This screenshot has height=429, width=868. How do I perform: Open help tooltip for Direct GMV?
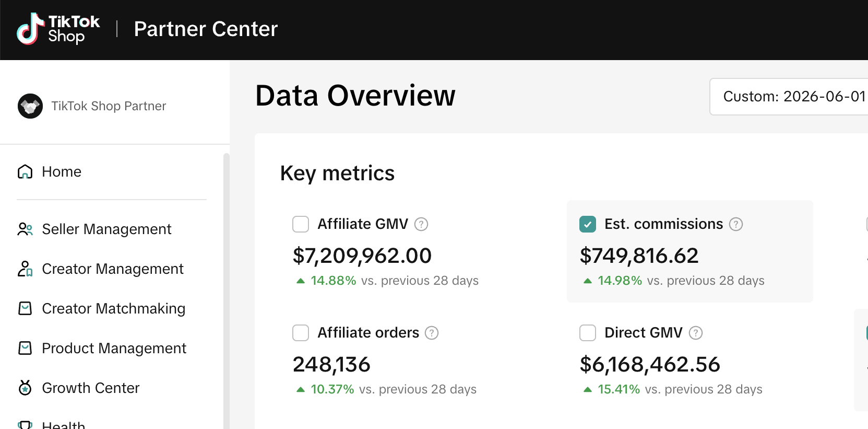[x=696, y=333]
